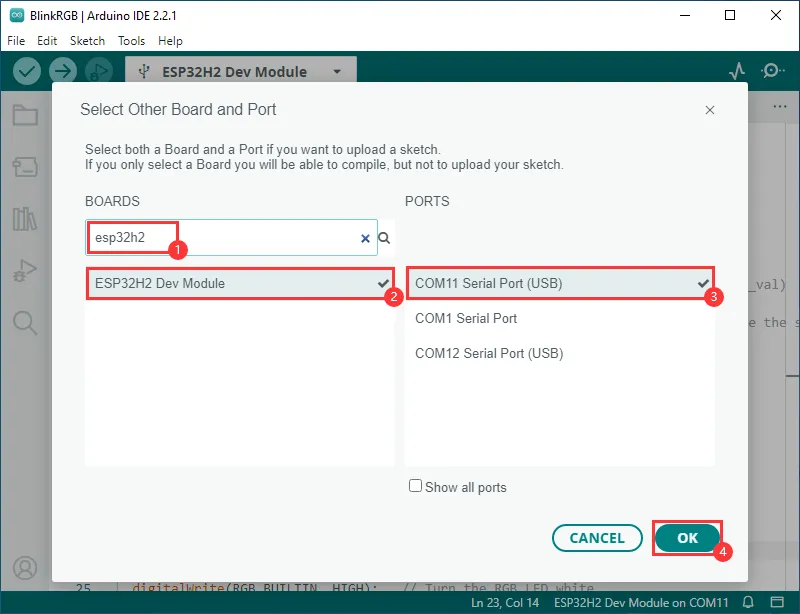The width and height of the screenshot is (800, 614).
Task: Open the File menu
Action: [16, 41]
